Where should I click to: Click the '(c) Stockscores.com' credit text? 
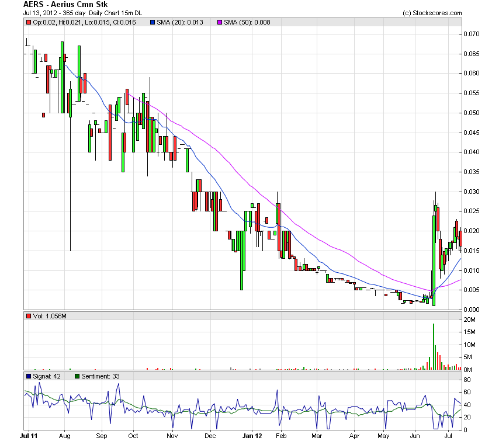coord(432,13)
